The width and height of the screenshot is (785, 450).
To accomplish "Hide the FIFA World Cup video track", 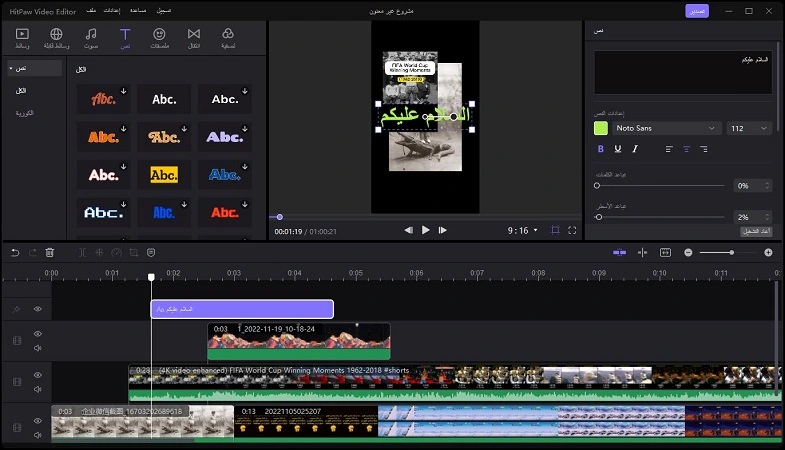I will pyautogui.click(x=38, y=375).
